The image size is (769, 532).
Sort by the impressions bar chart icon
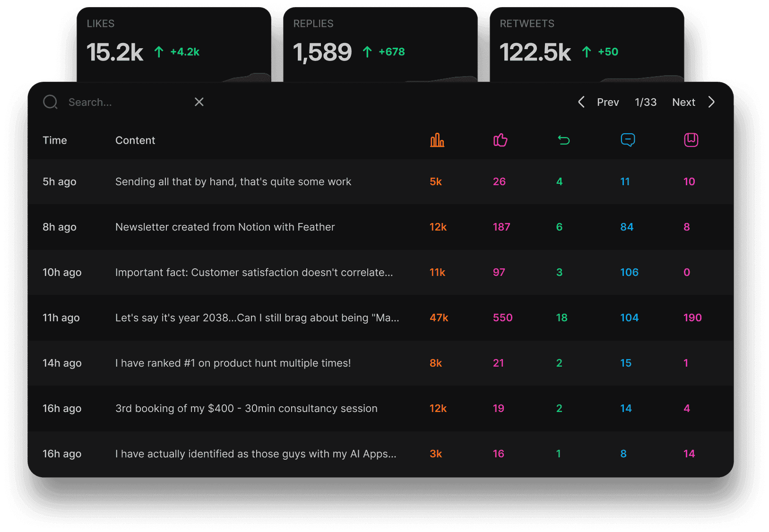437,140
